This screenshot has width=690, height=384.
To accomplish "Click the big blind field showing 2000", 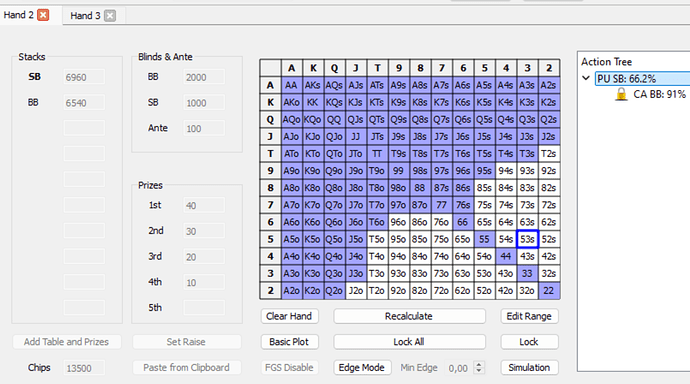I will coord(204,77).
